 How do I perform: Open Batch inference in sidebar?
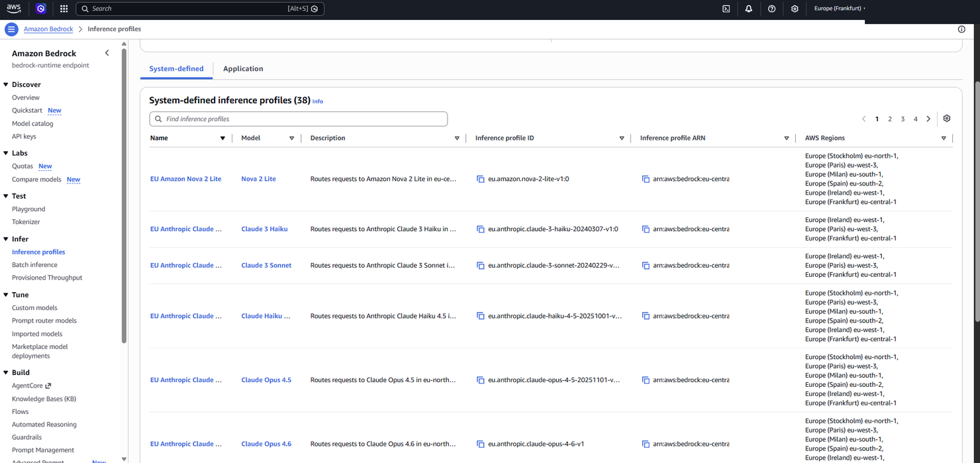coord(34,265)
